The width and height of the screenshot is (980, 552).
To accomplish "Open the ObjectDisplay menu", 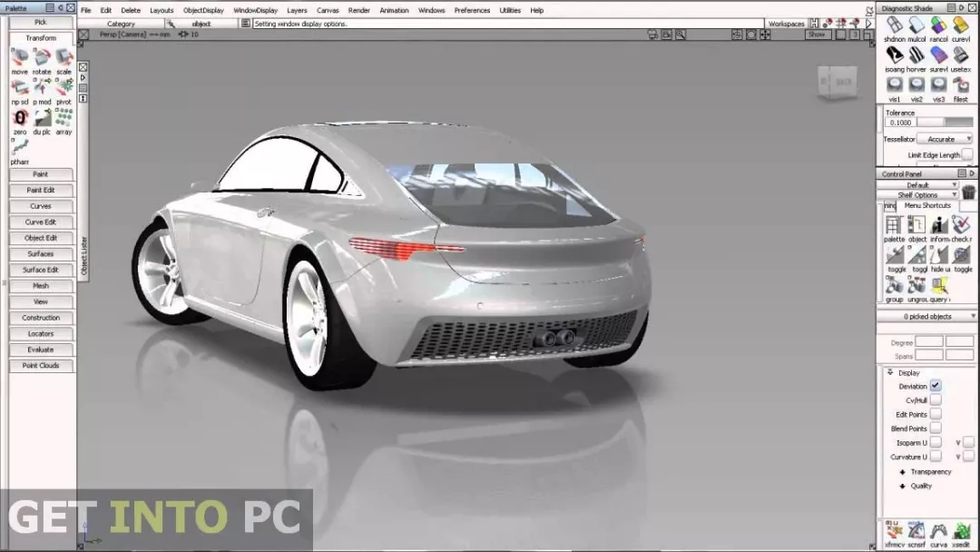I will coord(202,10).
